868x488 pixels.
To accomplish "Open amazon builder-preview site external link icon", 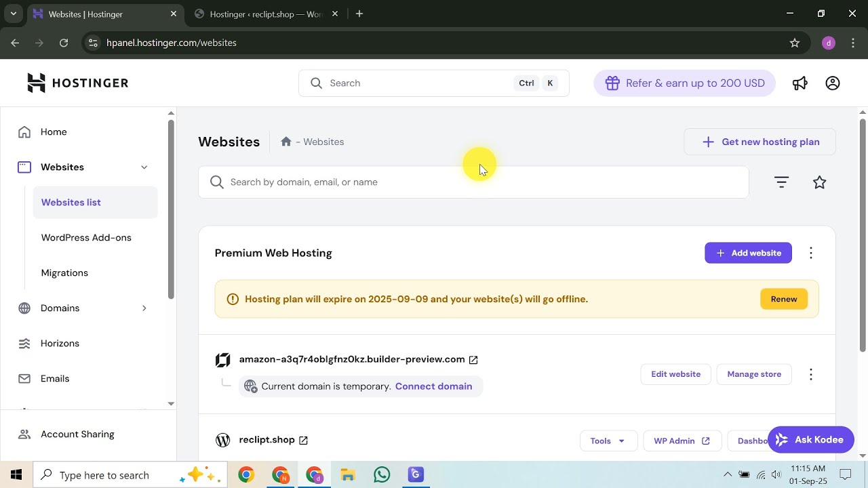I will point(473,360).
